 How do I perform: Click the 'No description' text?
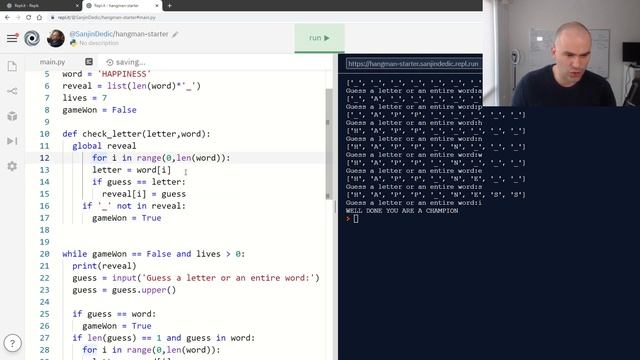[99, 43]
